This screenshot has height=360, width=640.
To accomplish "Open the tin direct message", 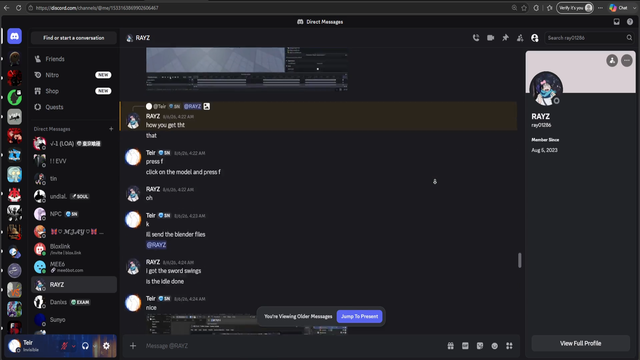I will pyautogui.click(x=74, y=179).
